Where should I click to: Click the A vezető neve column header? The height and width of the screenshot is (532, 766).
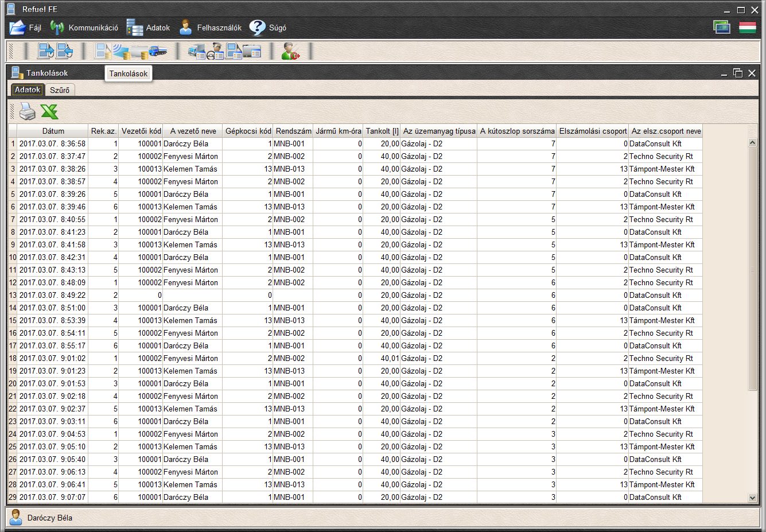(193, 131)
